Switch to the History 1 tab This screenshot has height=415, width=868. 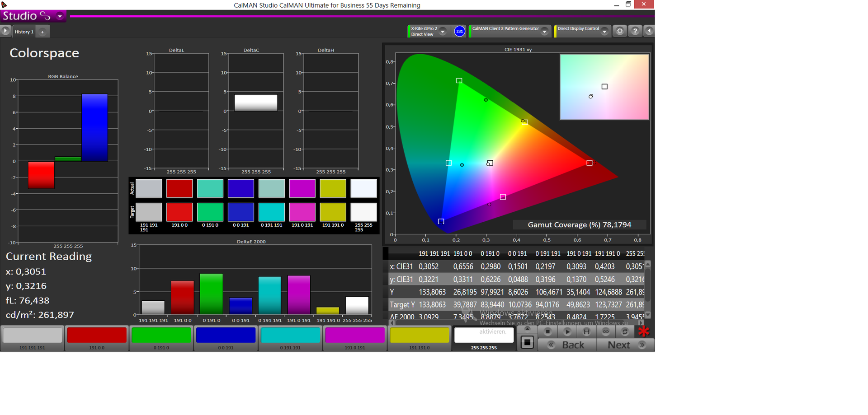point(24,32)
